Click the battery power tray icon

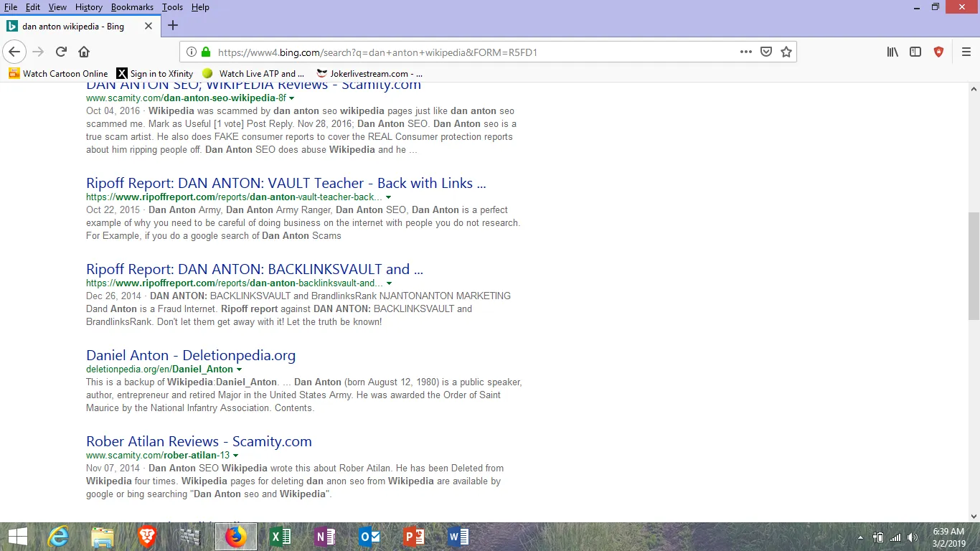pyautogui.click(x=878, y=537)
